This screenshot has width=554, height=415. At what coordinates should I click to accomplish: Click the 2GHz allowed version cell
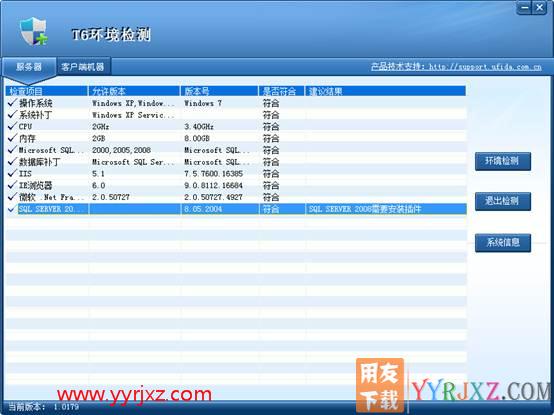[100, 126]
